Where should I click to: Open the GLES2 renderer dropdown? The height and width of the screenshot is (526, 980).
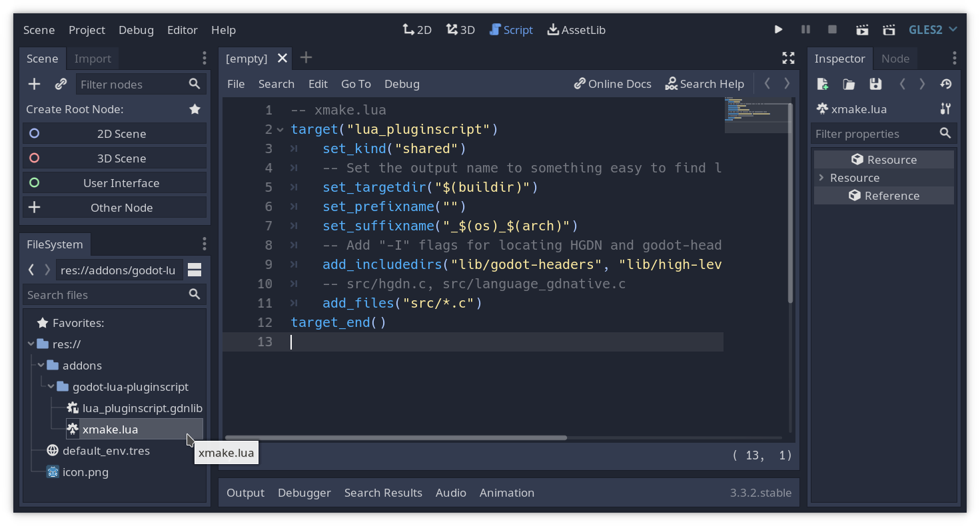[933, 30]
